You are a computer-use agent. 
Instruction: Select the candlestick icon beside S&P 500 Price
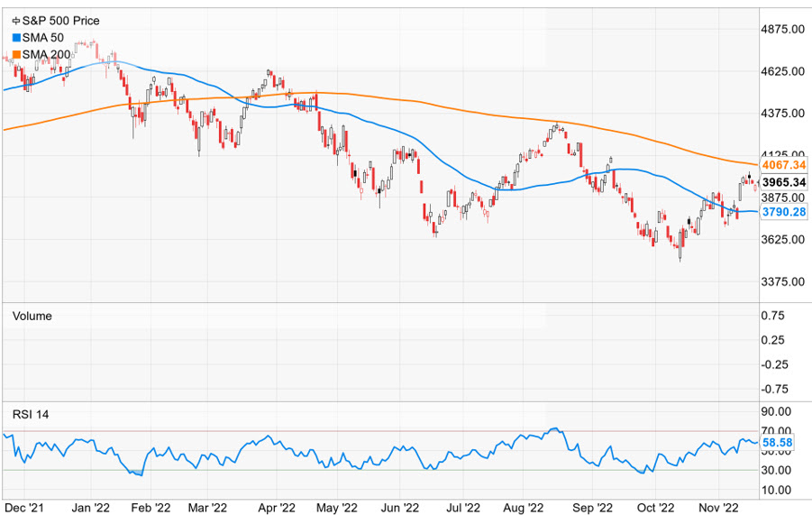click(x=16, y=21)
